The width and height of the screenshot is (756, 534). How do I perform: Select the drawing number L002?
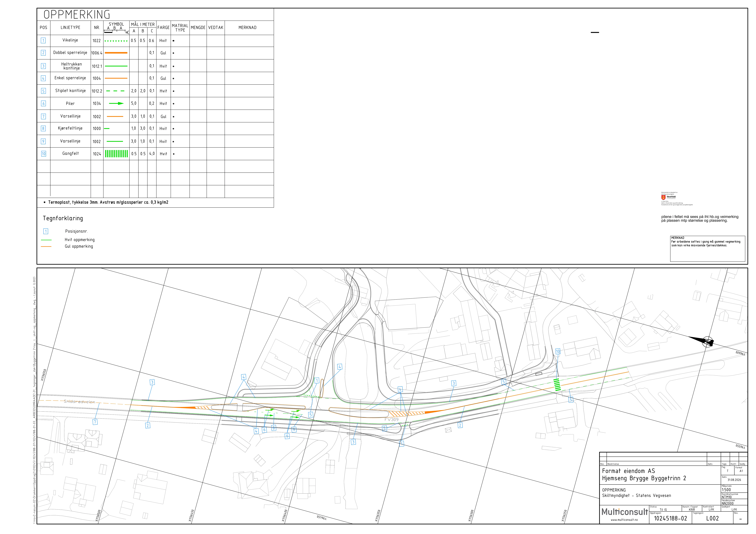[x=713, y=518]
